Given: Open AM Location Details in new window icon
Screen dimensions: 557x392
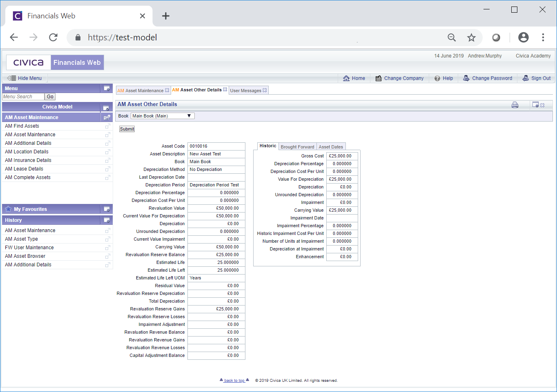Looking at the screenshot, I should 108,152.
